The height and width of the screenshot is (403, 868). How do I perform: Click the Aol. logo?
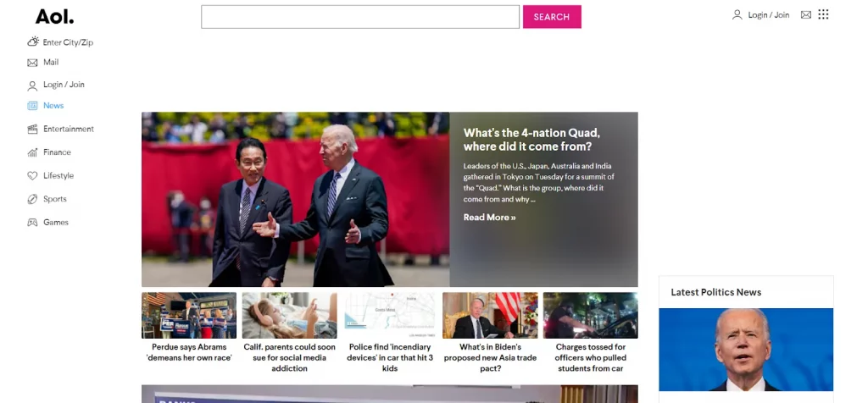[x=54, y=17]
